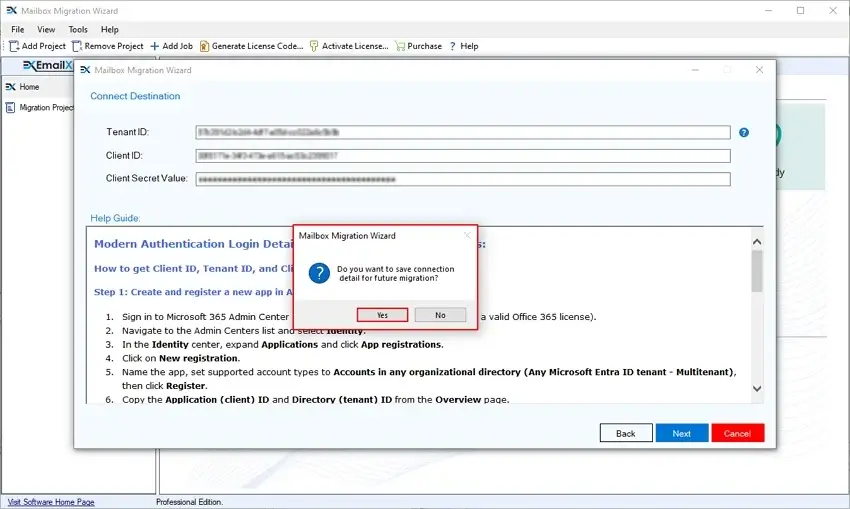Click Add Job plus icon

154,46
